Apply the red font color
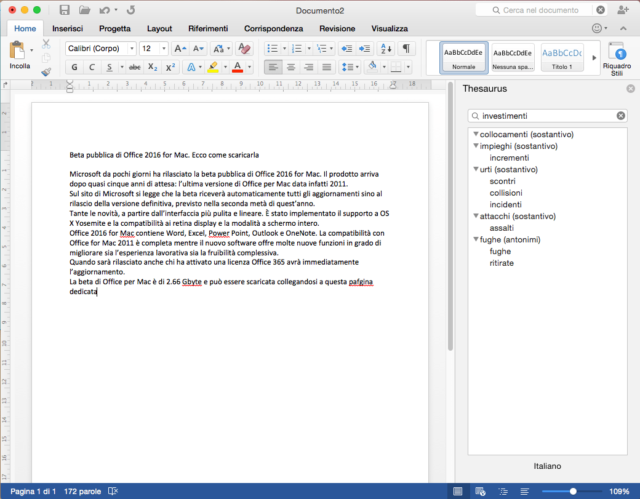 [x=238, y=67]
